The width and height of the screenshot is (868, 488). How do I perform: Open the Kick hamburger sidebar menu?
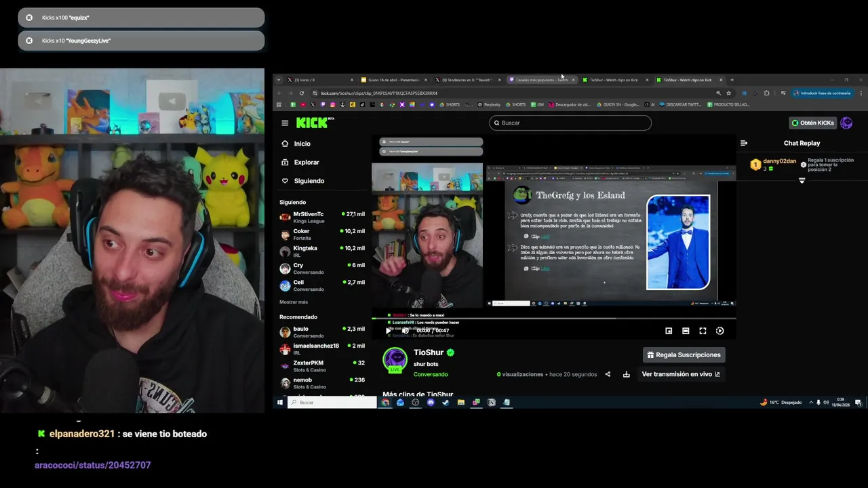(285, 123)
